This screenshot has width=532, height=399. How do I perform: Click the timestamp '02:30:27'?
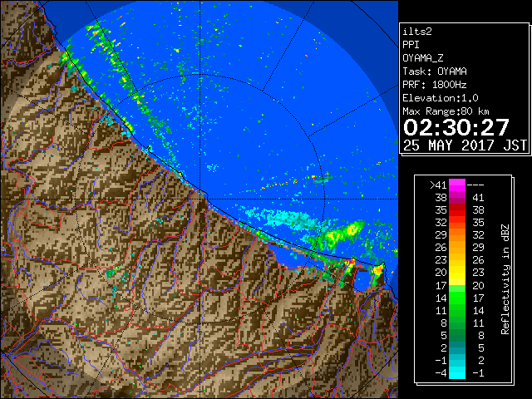(x=456, y=127)
